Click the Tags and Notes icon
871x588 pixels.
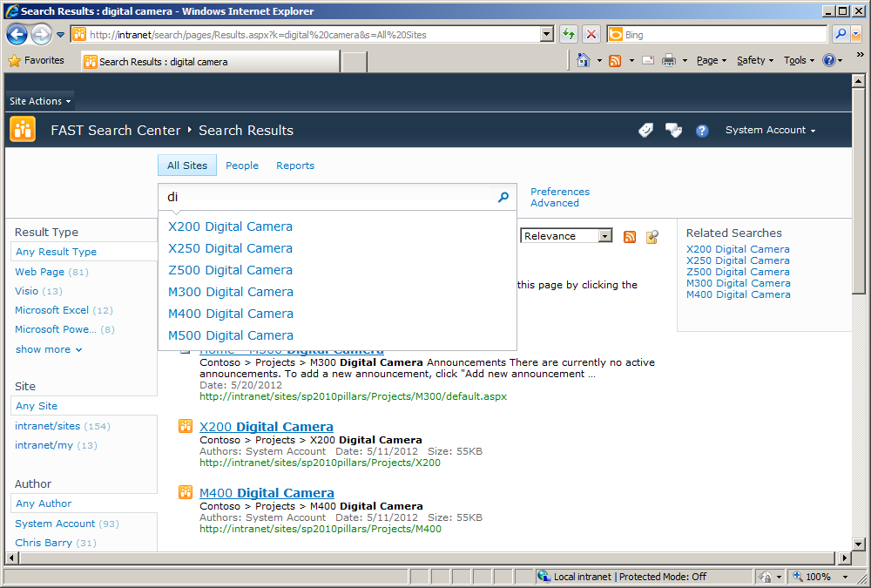(673, 130)
